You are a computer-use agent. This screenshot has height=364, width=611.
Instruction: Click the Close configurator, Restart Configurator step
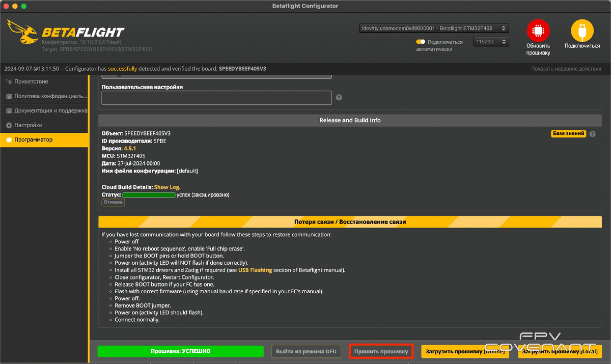click(x=165, y=277)
